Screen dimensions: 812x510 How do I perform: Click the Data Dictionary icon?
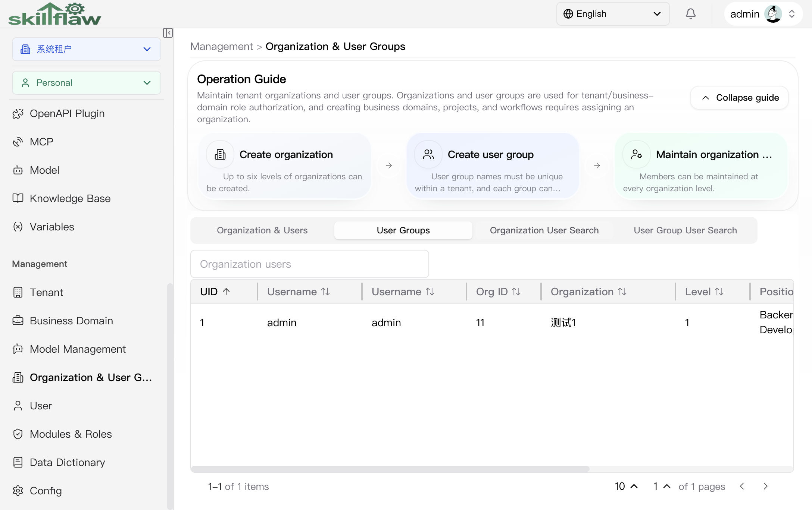point(18,463)
